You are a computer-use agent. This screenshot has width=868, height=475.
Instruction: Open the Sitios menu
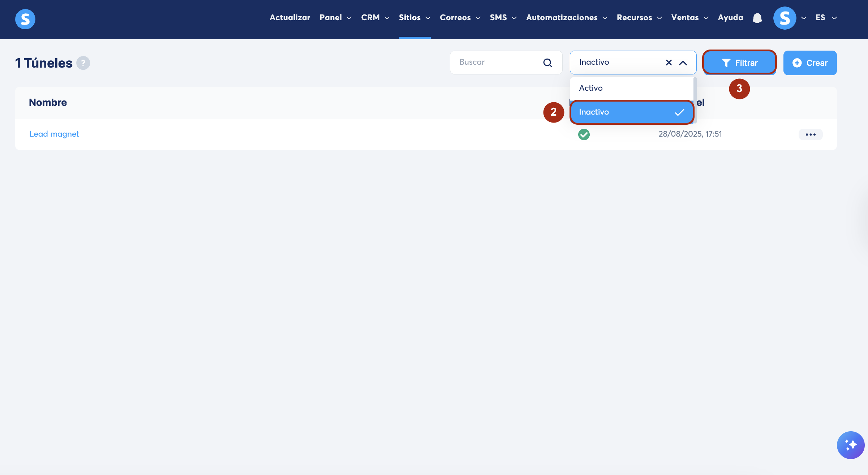(414, 18)
